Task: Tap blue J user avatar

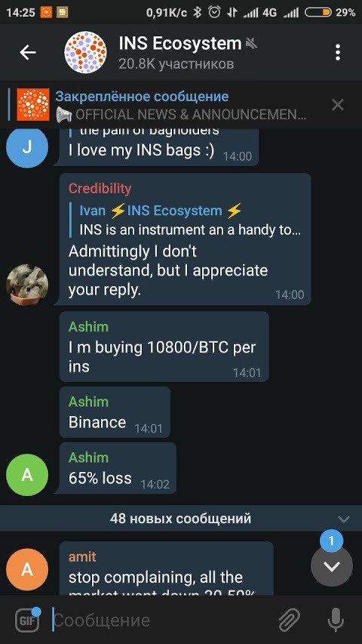Action: [27, 147]
